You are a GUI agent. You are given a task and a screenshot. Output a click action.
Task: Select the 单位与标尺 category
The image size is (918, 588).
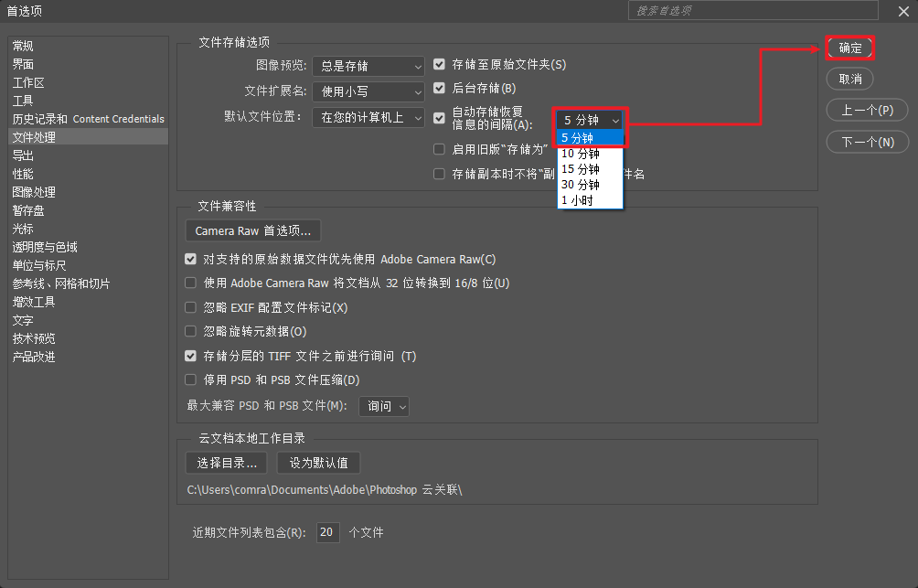pyautogui.click(x=39, y=265)
